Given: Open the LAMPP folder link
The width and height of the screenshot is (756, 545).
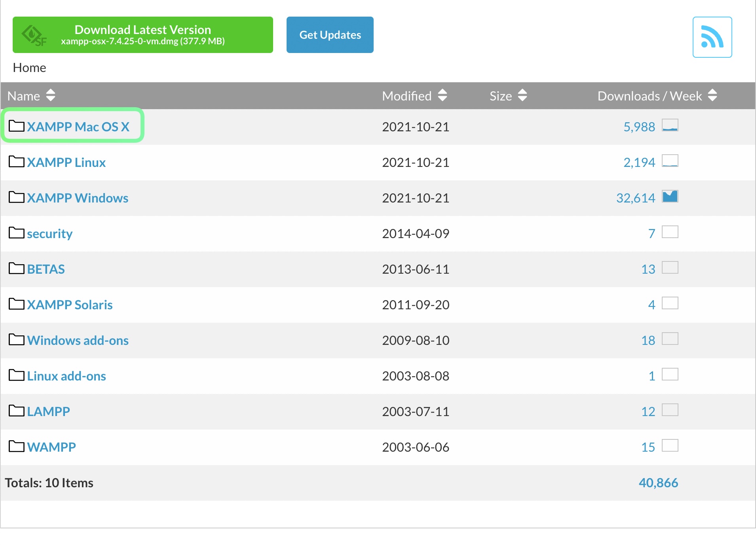Looking at the screenshot, I should point(48,411).
